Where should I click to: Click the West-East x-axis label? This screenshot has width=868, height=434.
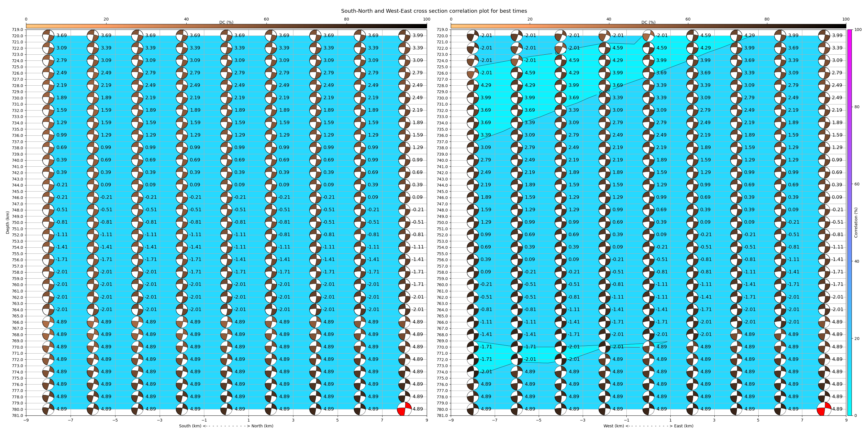pos(648,426)
